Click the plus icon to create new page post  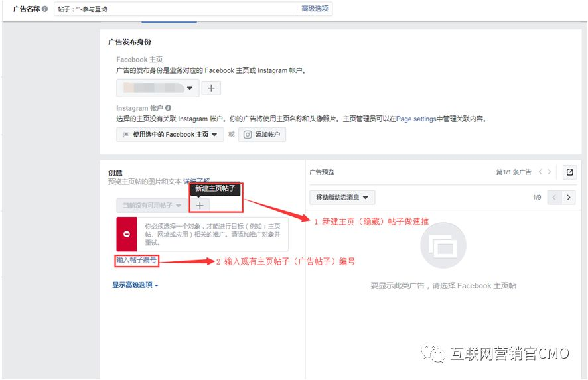click(200, 206)
